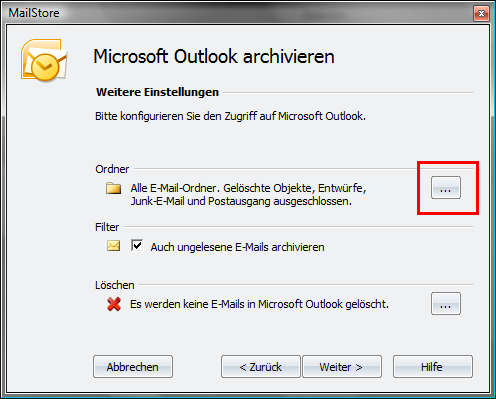Image resolution: width=496 pixels, height=399 pixels.
Task: Open delete options with Löschen ellipsis button
Action: tap(446, 304)
